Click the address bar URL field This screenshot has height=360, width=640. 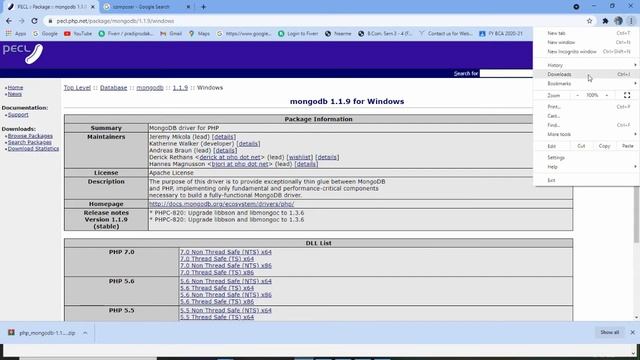click(314, 21)
